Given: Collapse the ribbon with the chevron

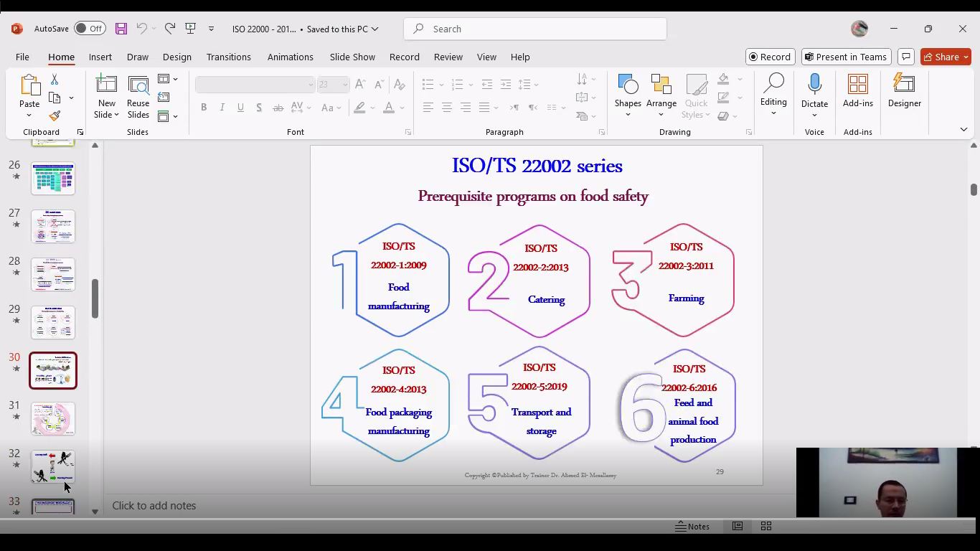Looking at the screenshot, I should [x=963, y=129].
